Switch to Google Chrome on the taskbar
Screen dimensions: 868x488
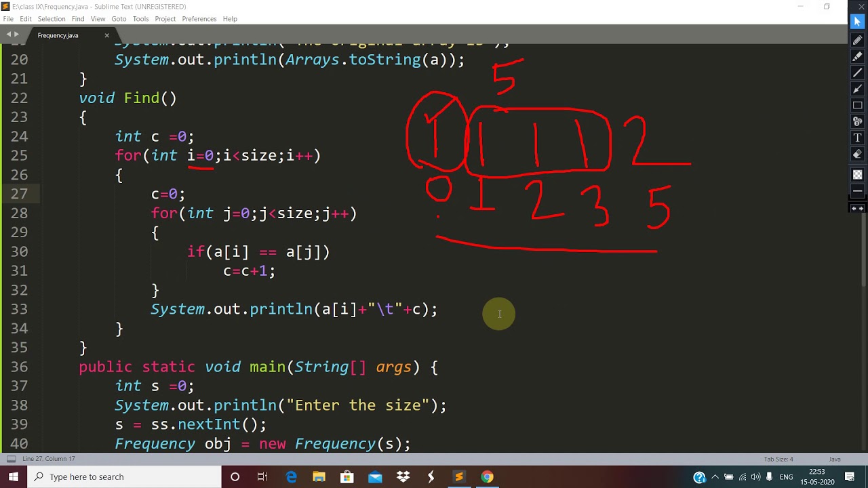[x=487, y=476]
